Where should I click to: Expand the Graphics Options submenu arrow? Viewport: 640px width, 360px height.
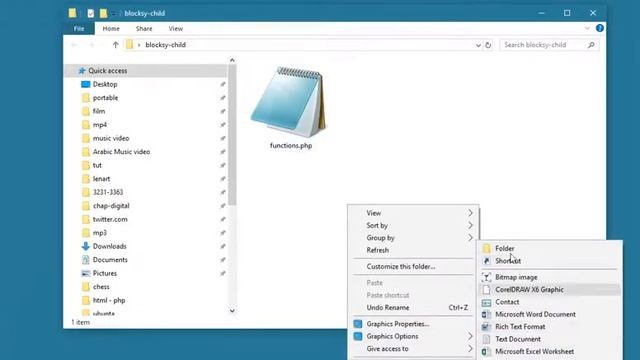470,336
